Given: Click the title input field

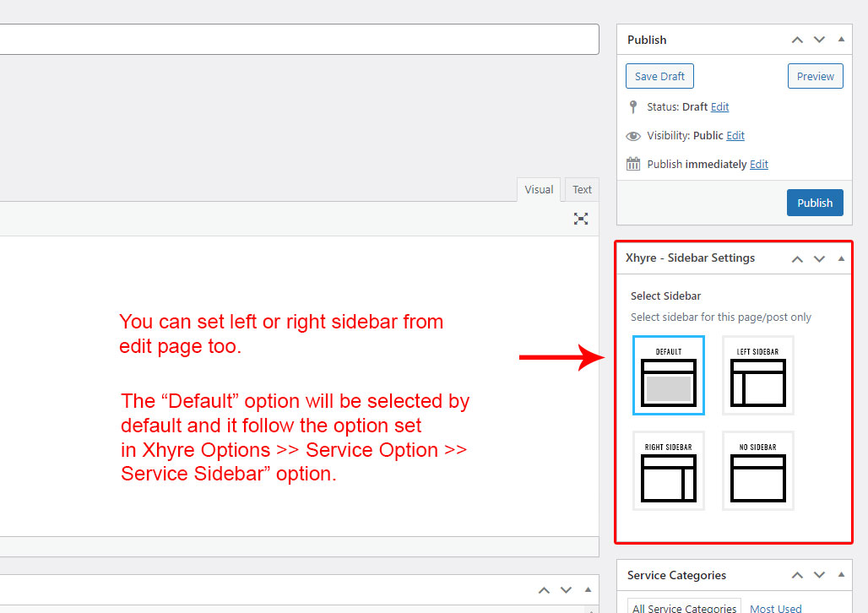Looking at the screenshot, I should [296, 40].
